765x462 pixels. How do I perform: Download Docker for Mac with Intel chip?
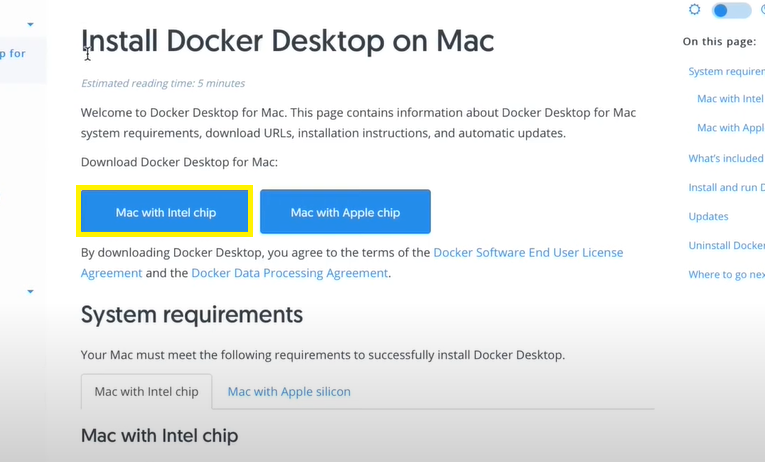(165, 212)
